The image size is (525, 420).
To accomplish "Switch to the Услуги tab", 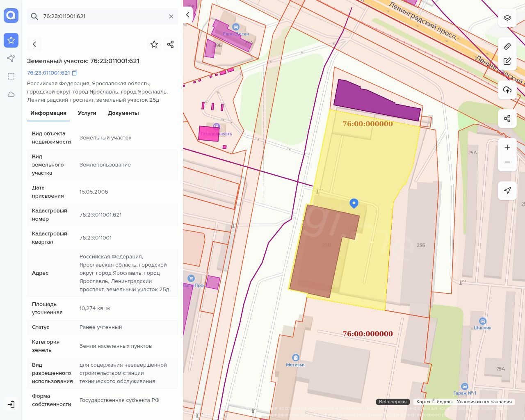I will [x=87, y=113].
